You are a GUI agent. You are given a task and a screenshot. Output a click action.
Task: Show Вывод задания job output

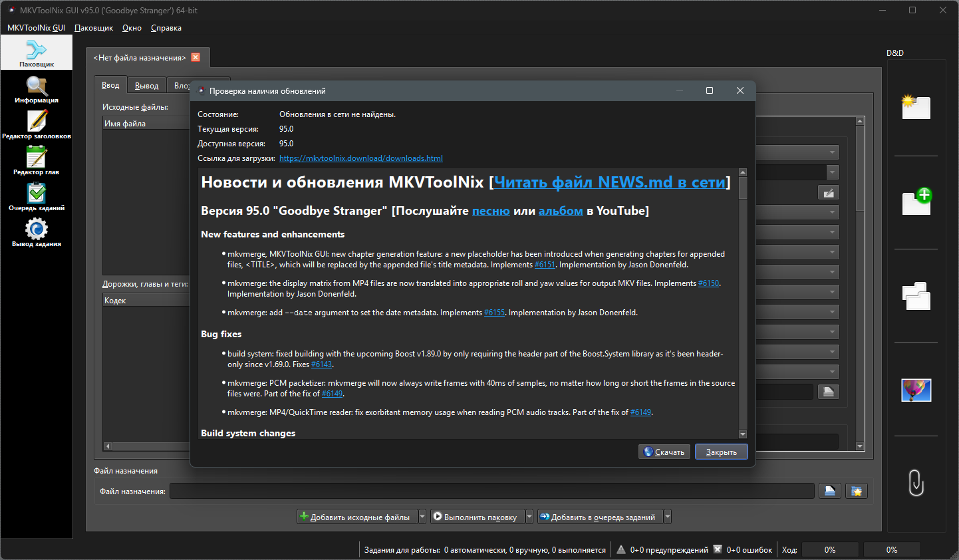pos(37,232)
